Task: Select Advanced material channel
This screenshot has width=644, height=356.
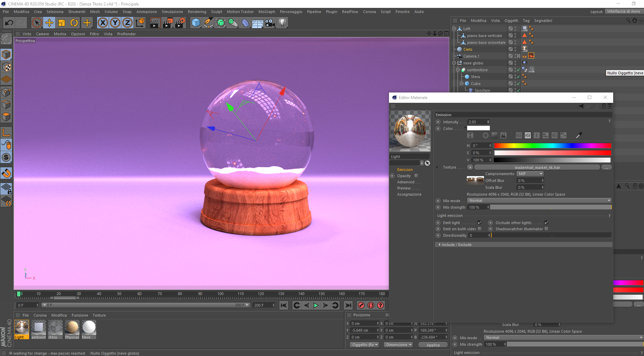Action: coord(406,182)
